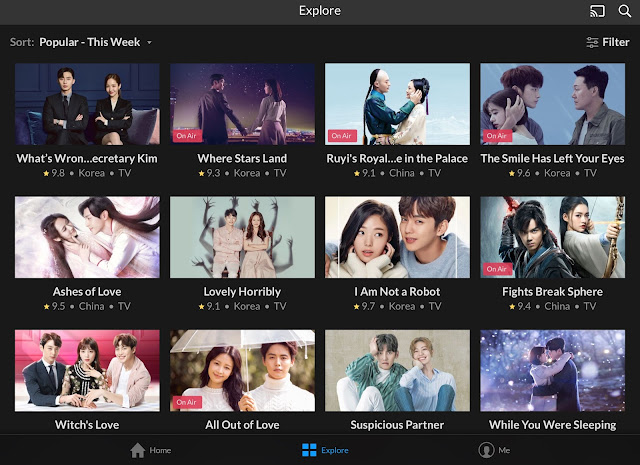Click Korea under Lovely Horribly

pos(247,306)
